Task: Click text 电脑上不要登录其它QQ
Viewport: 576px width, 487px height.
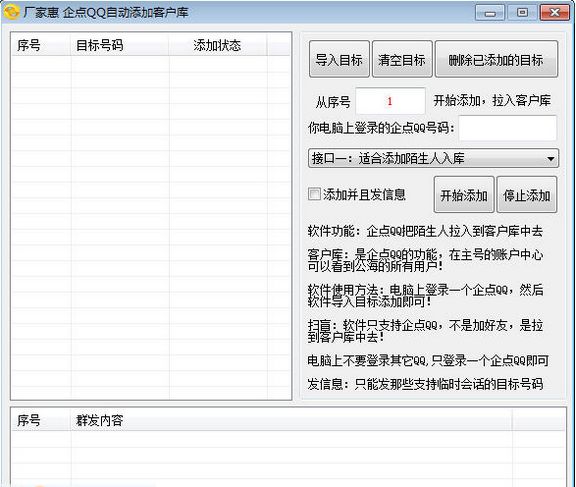Action: coord(368,360)
